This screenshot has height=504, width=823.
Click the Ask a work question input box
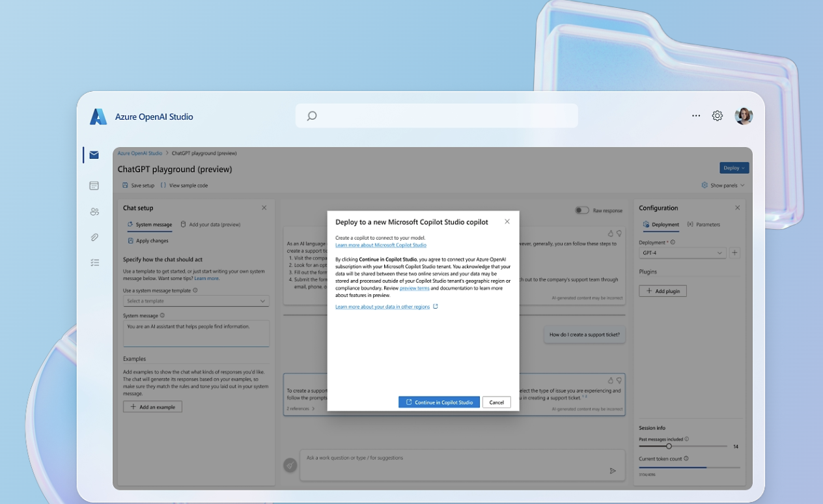462,465
